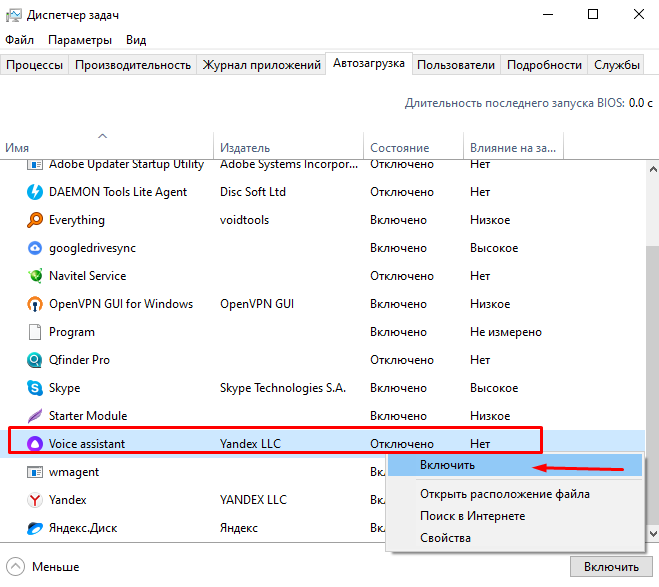Click the Не измерено impact cell

[506, 332]
